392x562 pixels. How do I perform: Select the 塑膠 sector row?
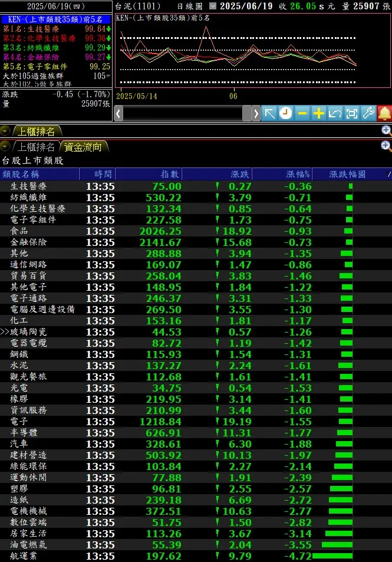[196, 488]
